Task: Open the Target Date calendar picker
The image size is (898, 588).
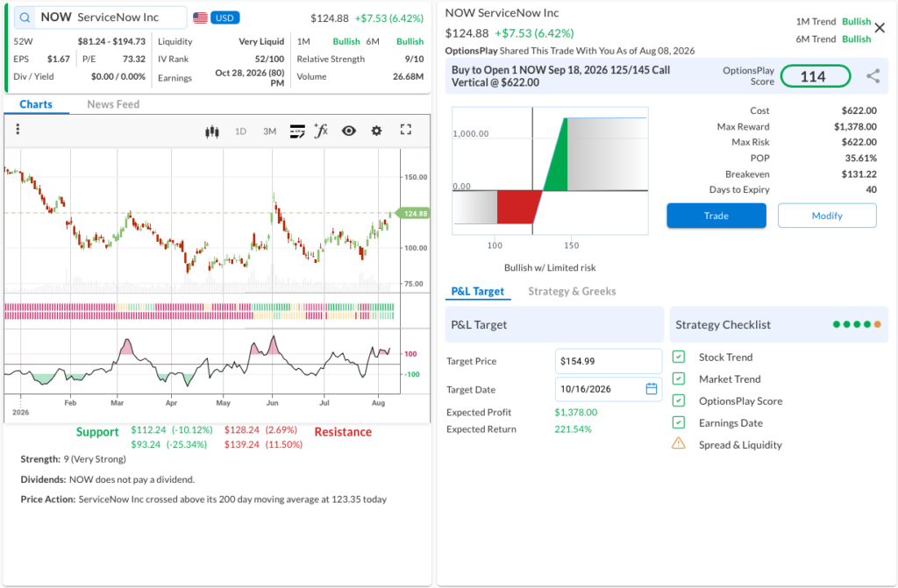Action: click(x=652, y=389)
